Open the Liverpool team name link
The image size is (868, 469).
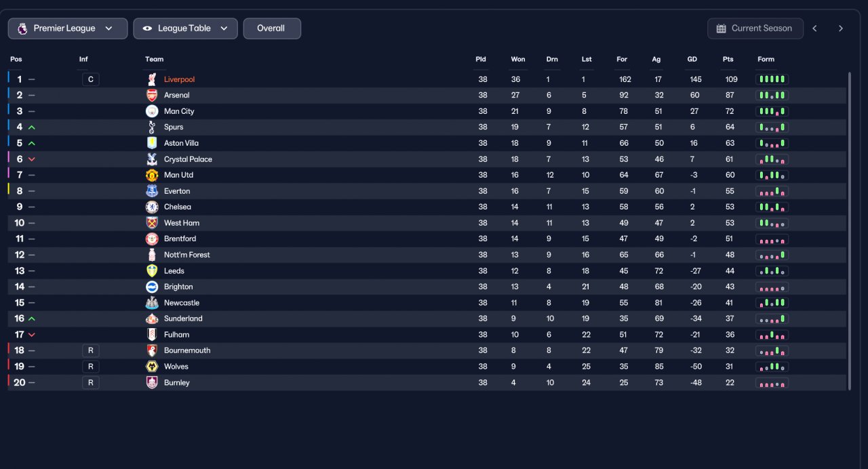pyautogui.click(x=179, y=79)
